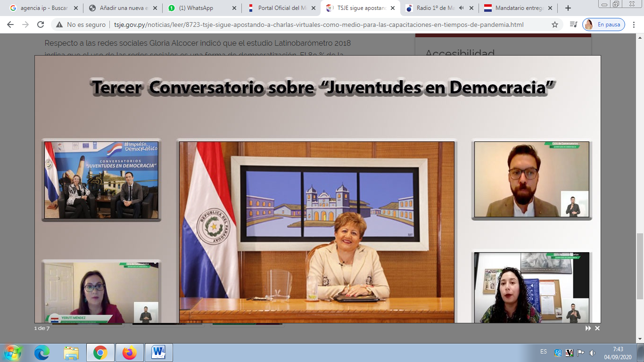The width and height of the screenshot is (644, 362).
Task: Launch Microsoft Edge from the taskbar
Action: pos(42,353)
